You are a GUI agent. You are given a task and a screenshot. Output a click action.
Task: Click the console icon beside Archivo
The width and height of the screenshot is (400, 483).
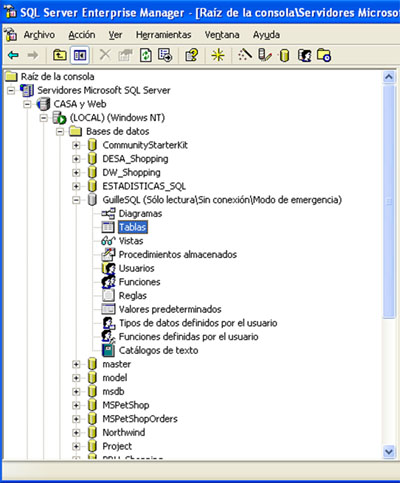[x=11, y=35]
